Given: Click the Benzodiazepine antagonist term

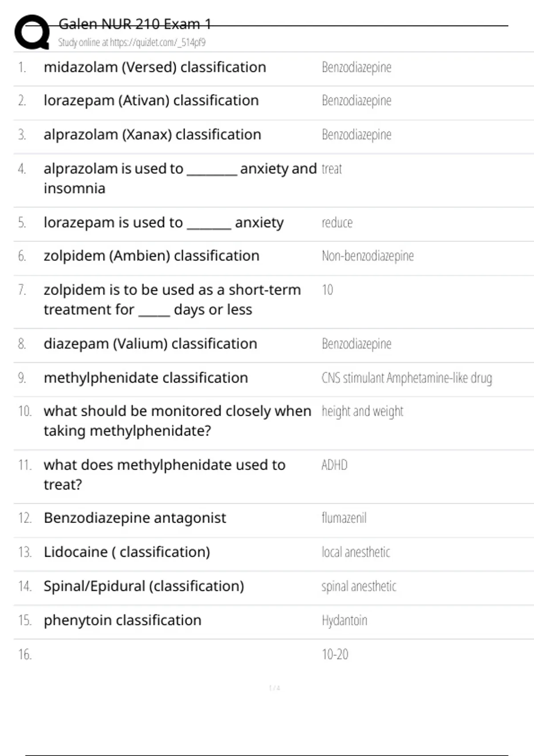Looking at the screenshot, I should 135,518.
